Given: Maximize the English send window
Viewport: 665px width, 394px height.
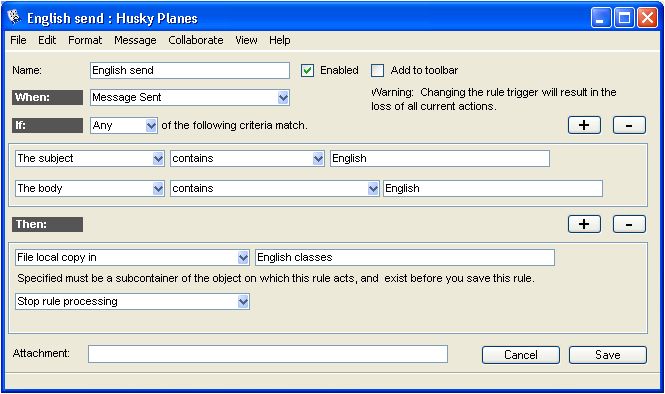Looking at the screenshot, I should (624, 18).
